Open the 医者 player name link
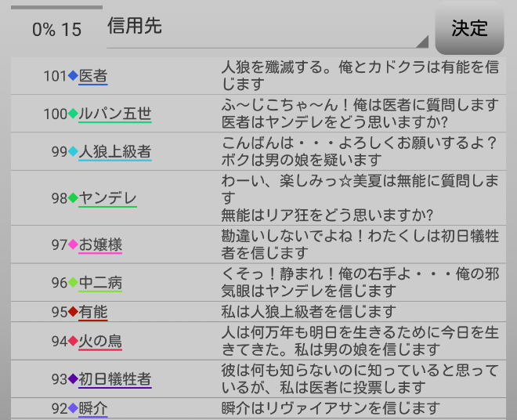The image size is (517, 420). [93, 76]
